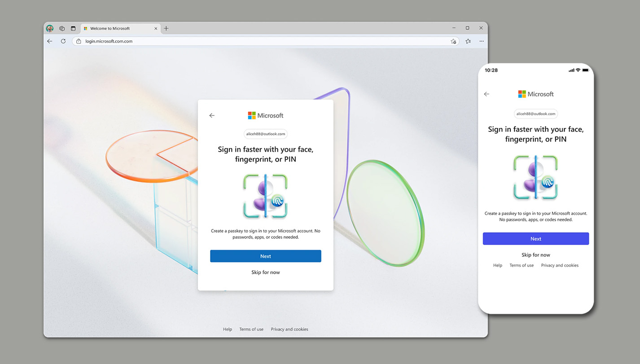Click the browser profile avatar icon
This screenshot has height=364, width=640.
(50, 28)
